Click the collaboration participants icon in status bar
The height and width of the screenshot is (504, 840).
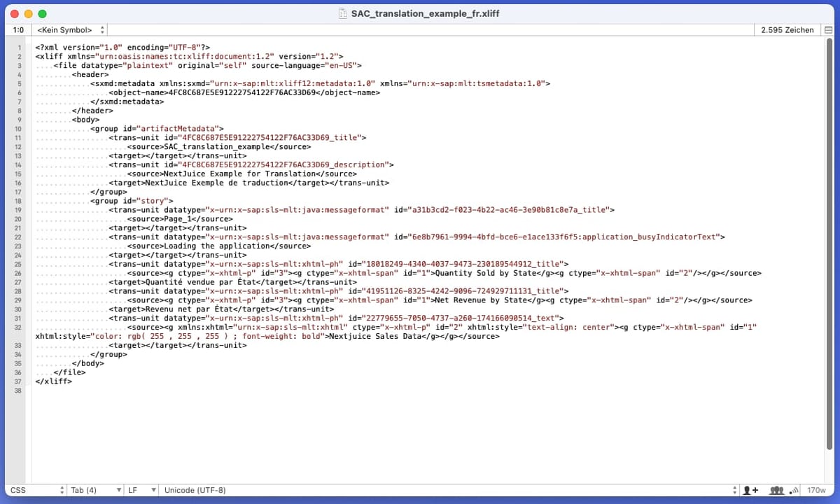pos(777,490)
